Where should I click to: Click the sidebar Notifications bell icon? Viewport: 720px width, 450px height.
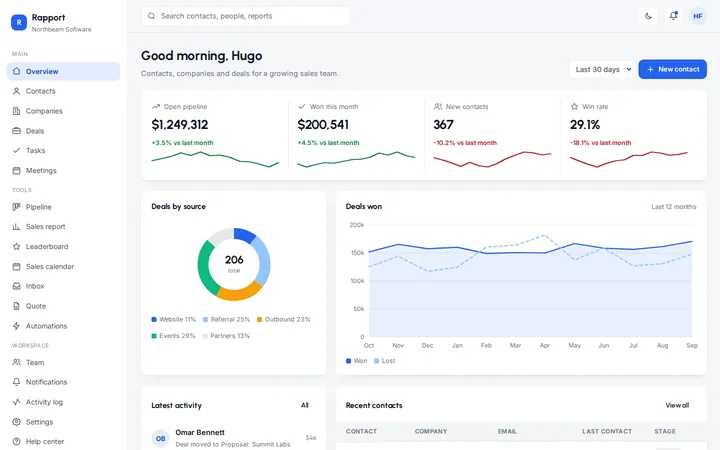(x=17, y=382)
